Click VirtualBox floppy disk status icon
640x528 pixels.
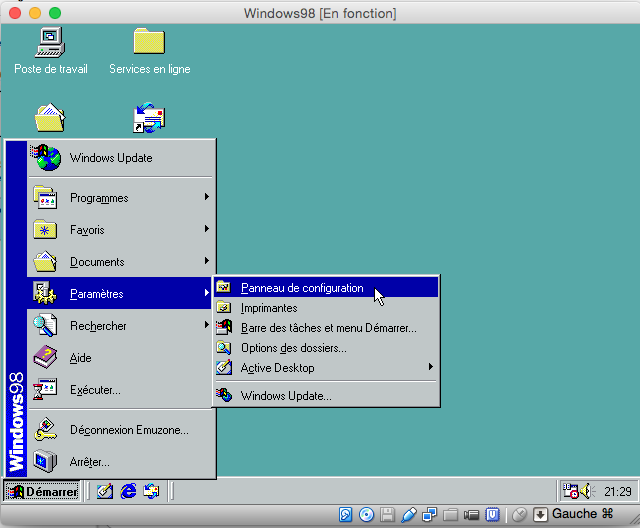click(x=387, y=515)
